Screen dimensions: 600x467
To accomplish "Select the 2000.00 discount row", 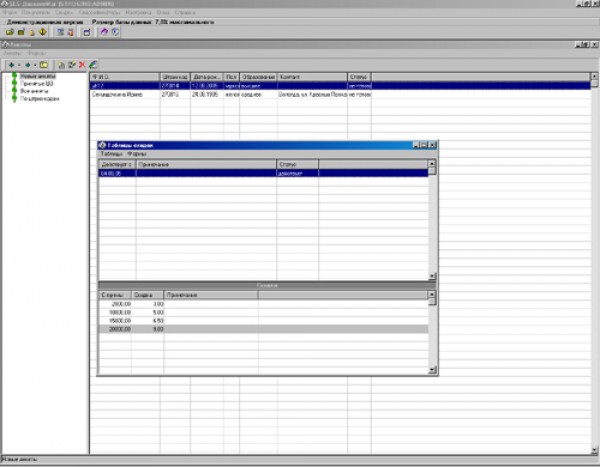I will click(263, 304).
